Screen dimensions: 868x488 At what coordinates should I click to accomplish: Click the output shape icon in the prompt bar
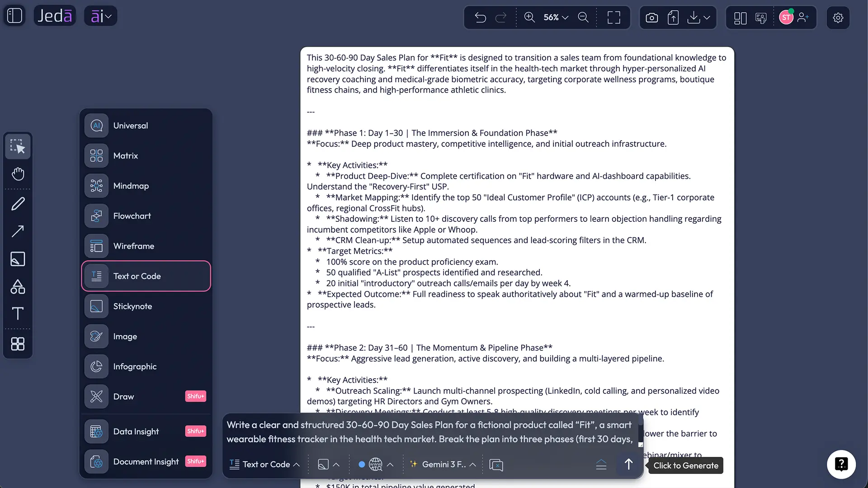(x=323, y=465)
